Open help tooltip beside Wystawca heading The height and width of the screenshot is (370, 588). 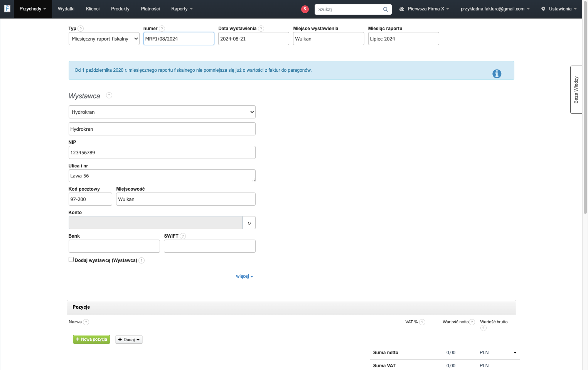tap(109, 95)
